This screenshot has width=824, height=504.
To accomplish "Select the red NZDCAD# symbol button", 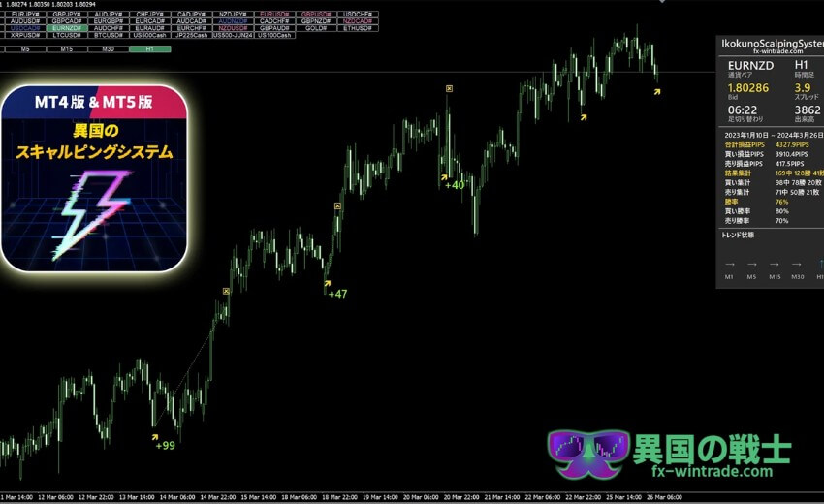I will point(358,21).
